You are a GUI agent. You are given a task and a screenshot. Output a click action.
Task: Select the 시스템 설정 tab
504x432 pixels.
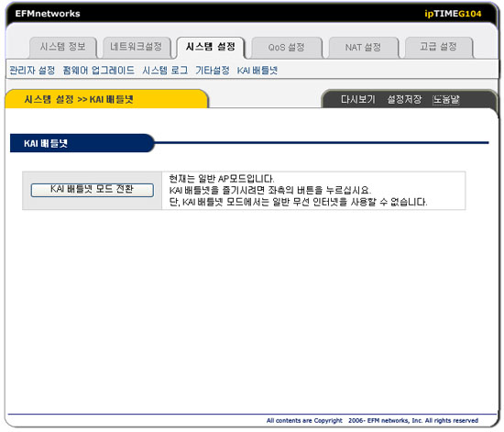[211, 47]
